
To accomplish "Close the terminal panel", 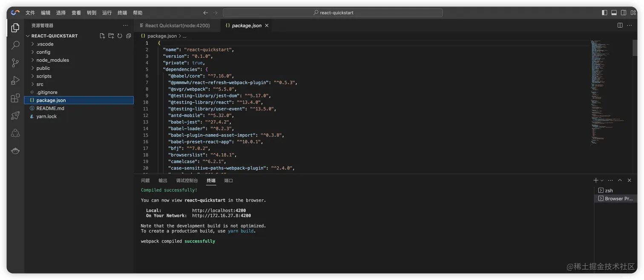I will tap(629, 180).
